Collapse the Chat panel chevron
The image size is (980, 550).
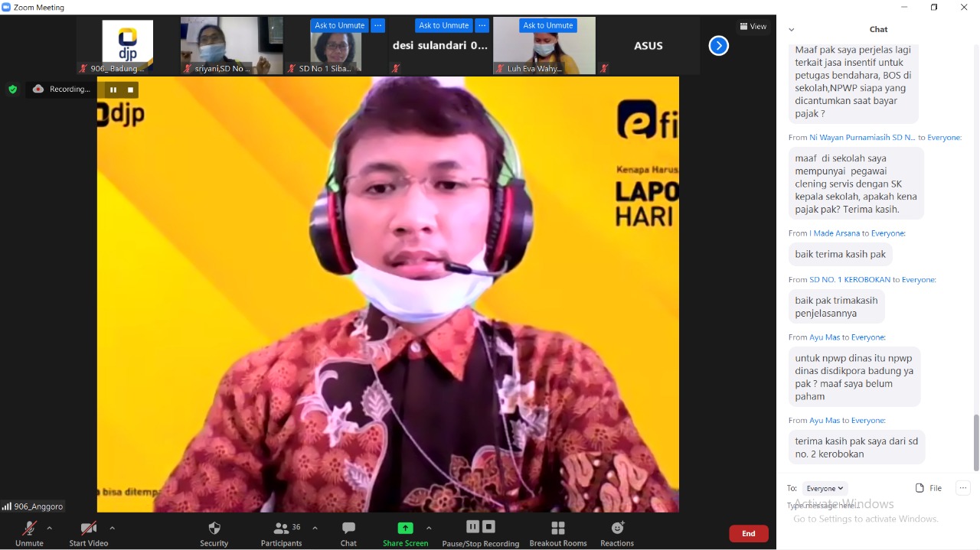click(791, 30)
